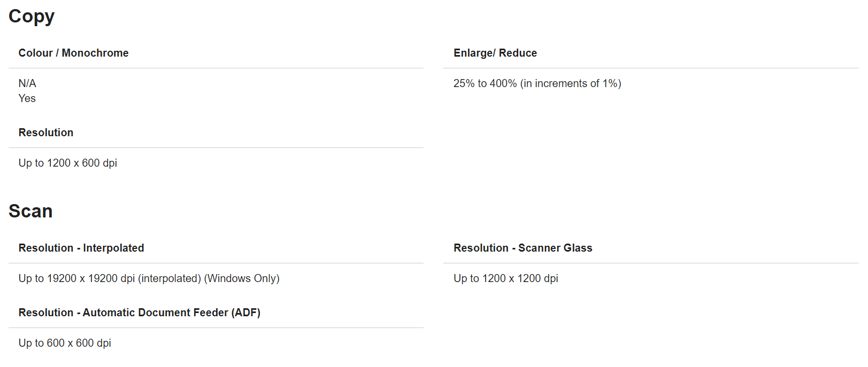
Task: Click the 25% to 400% value text
Action: coord(485,83)
